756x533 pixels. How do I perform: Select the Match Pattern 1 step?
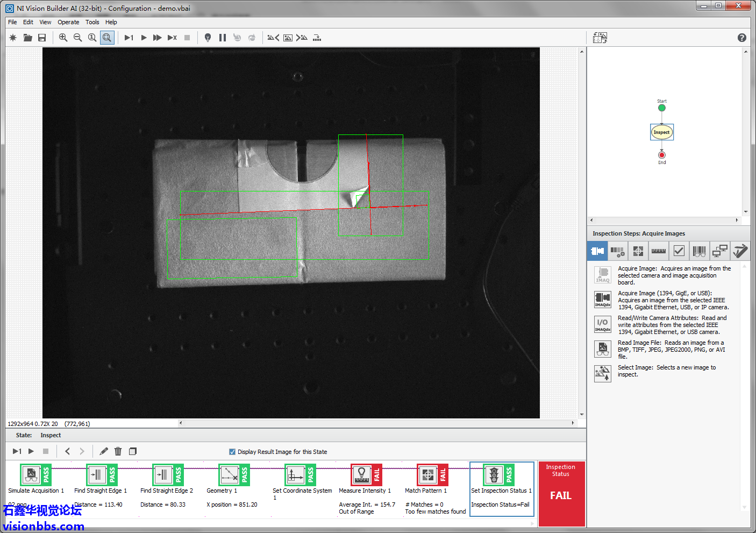(x=432, y=475)
